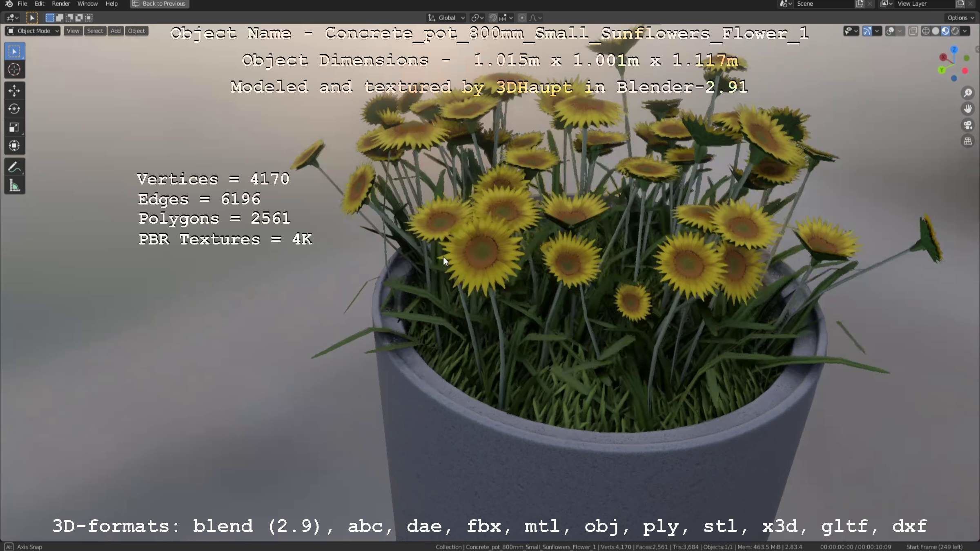Click the Axis Snap status bar label

pos(29,547)
